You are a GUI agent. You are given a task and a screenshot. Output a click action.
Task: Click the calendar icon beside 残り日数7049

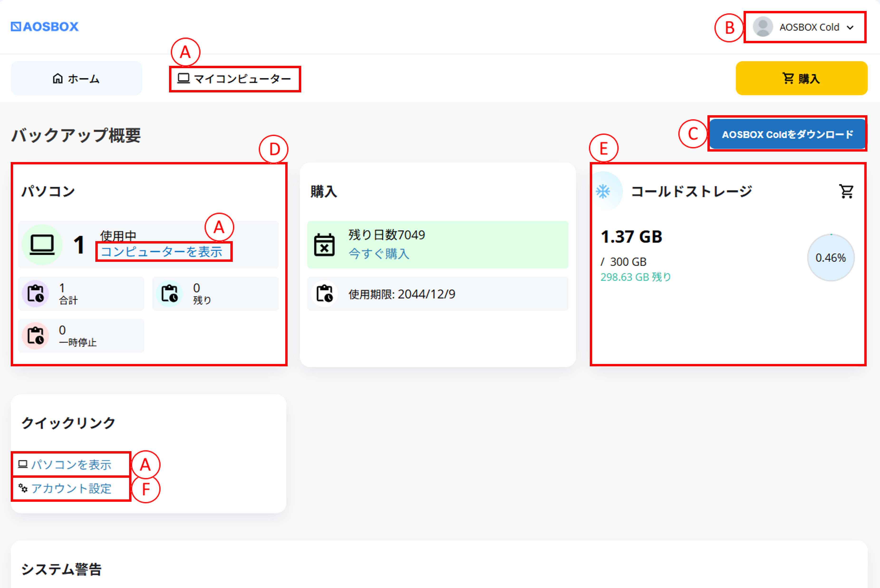(x=324, y=245)
